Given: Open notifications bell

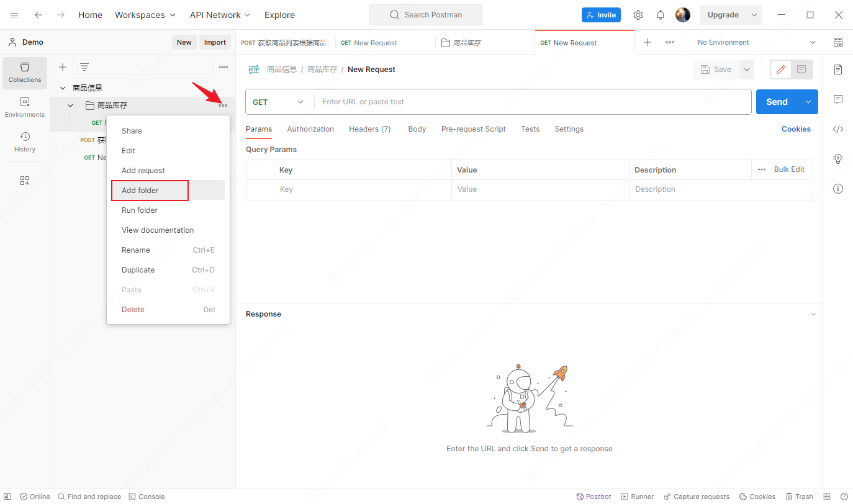Looking at the screenshot, I should tap(661, 15).
